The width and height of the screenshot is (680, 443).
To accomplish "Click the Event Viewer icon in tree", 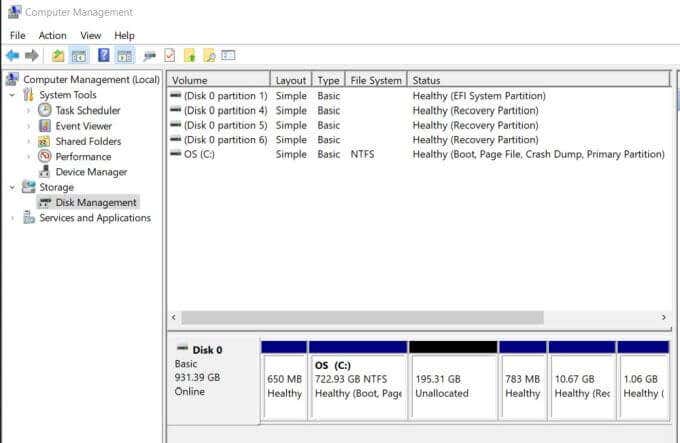I will (45, 126).
